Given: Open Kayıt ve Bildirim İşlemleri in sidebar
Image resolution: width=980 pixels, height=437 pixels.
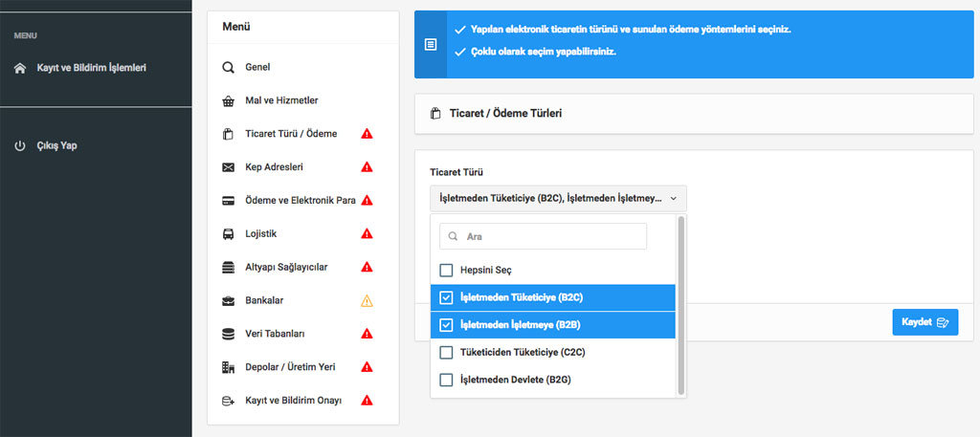Looking at the screenshot, I should pyautogui.click(x=91, y=68).
